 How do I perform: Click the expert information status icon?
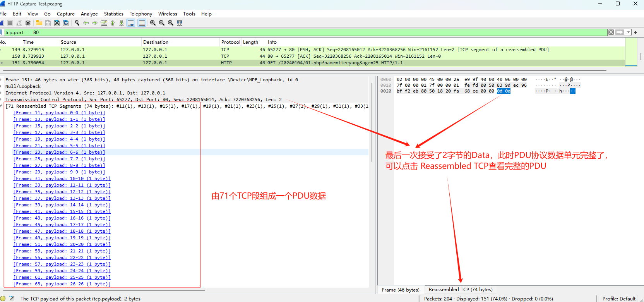tap(3, 299)
